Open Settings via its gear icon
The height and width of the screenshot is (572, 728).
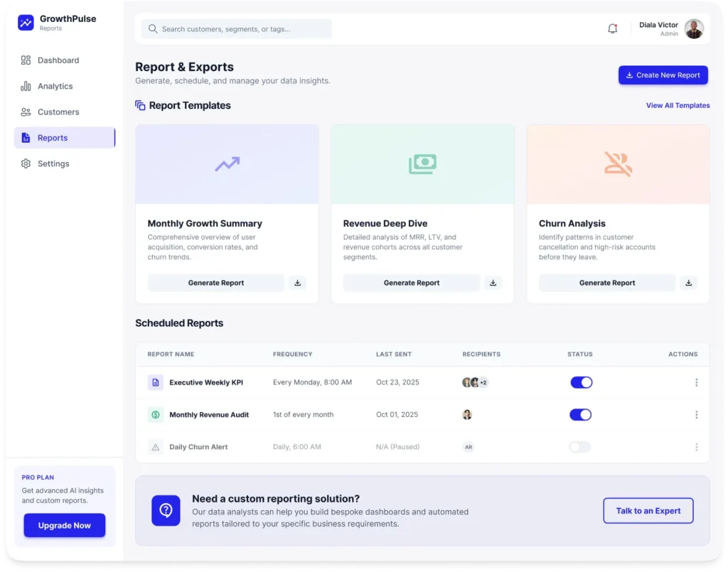pyautogui.click(x=25, y=163)
